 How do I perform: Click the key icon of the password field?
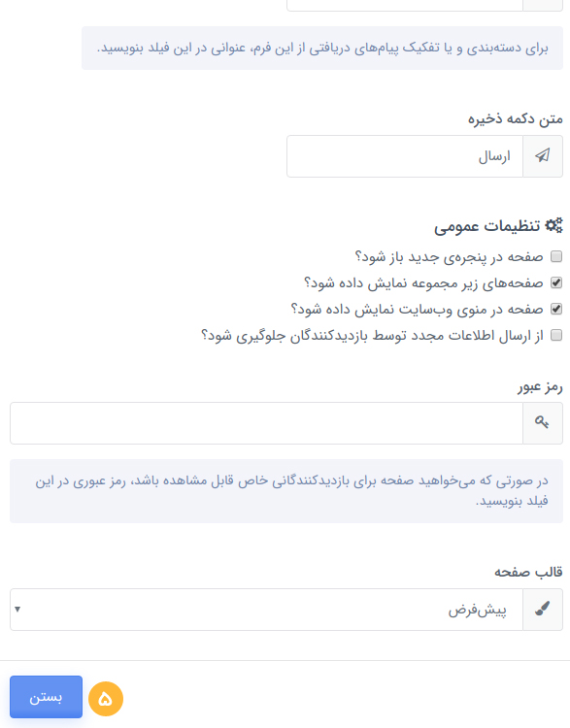coord(542,422)
